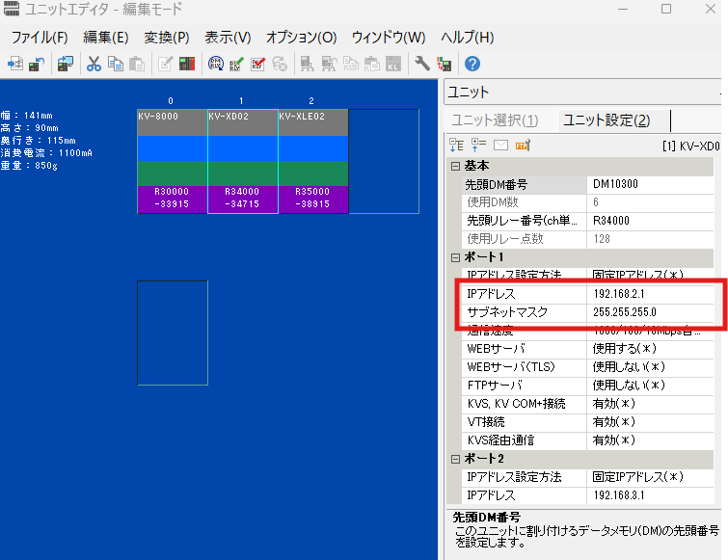Click 使用リレー点数 value 128
The image size is (728, 560).
coord(651,239)
